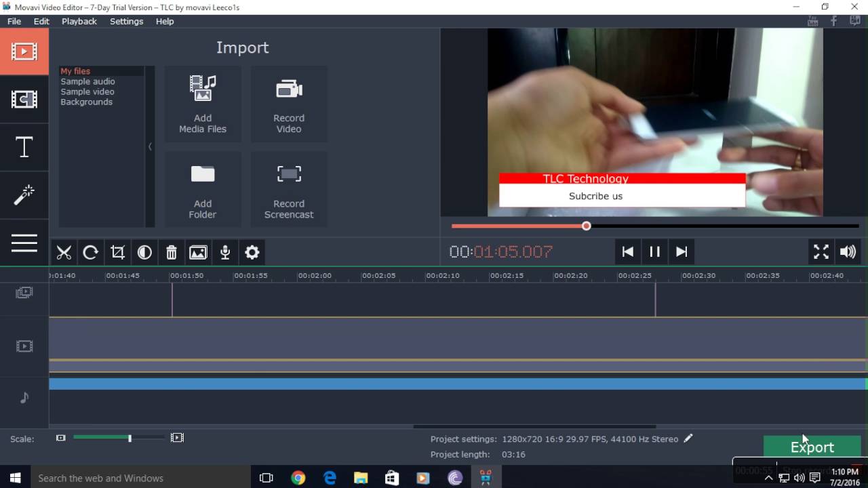Toggle preview volume speaker icon

848,251
